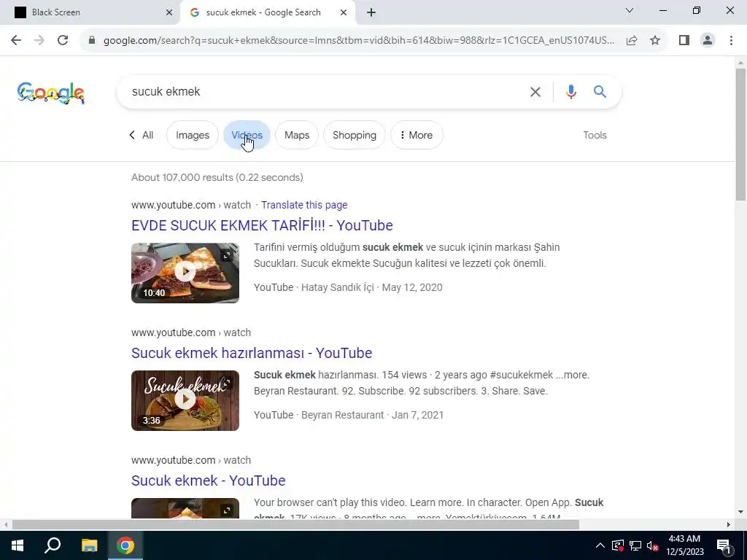
Task: Click the Google holiday logo
Action: pos(51,93)
